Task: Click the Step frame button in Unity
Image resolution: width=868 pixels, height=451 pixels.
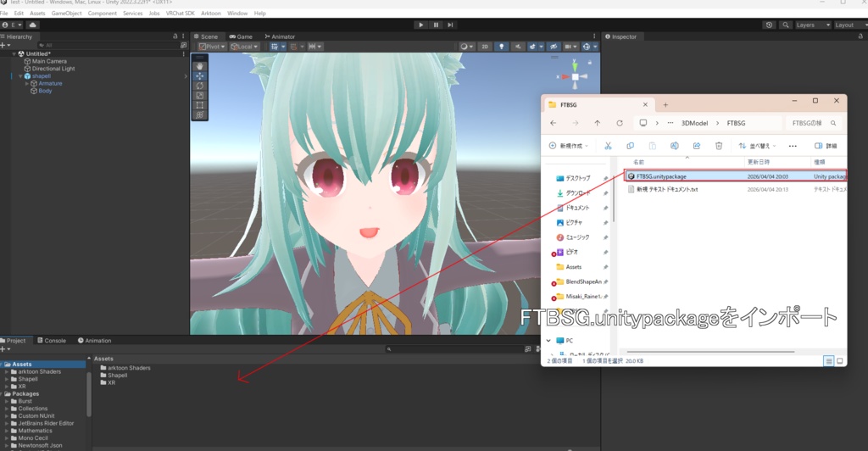Action: point(451,25)
